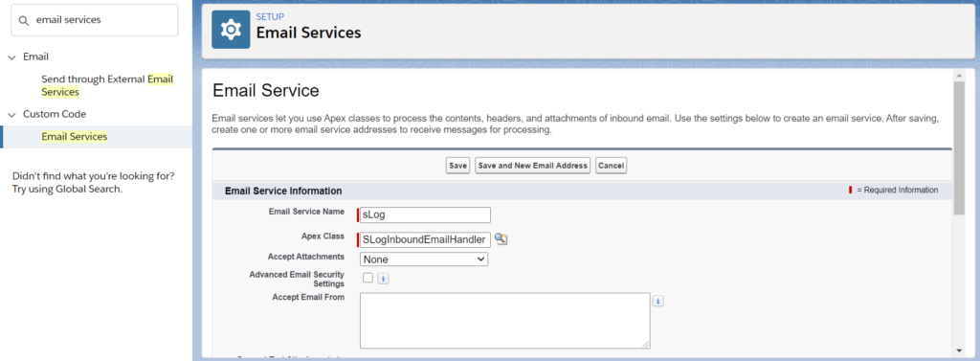
Task: Focus the Quick Find search field
Action: pyautogui.click(x=95, y=20)
